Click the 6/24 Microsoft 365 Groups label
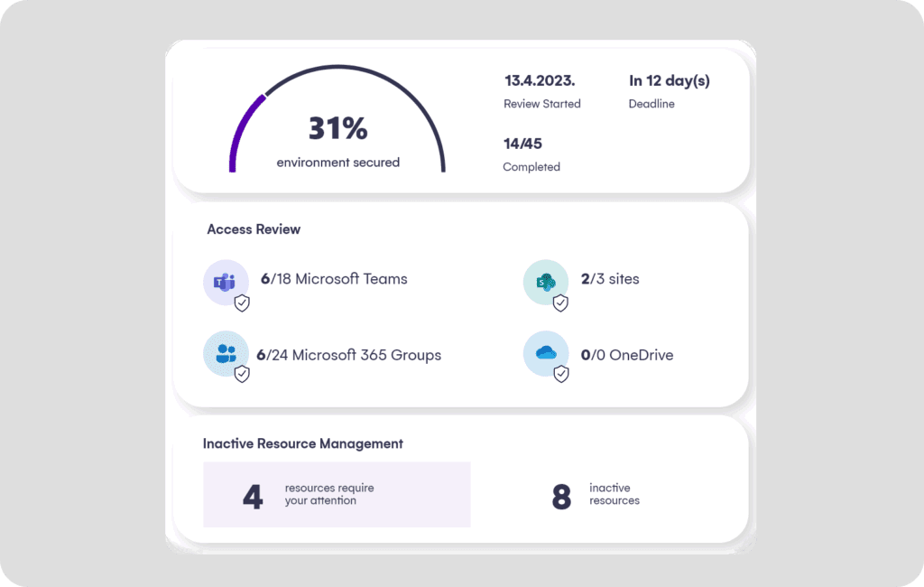924x587 pixels. [350, 354]
